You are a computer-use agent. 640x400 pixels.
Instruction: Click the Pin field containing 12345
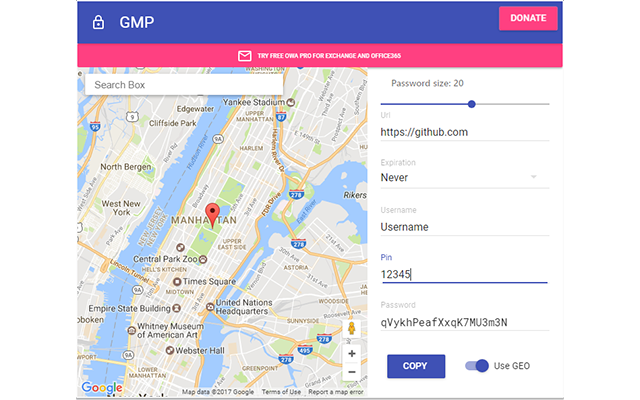[x=465, y=274]
